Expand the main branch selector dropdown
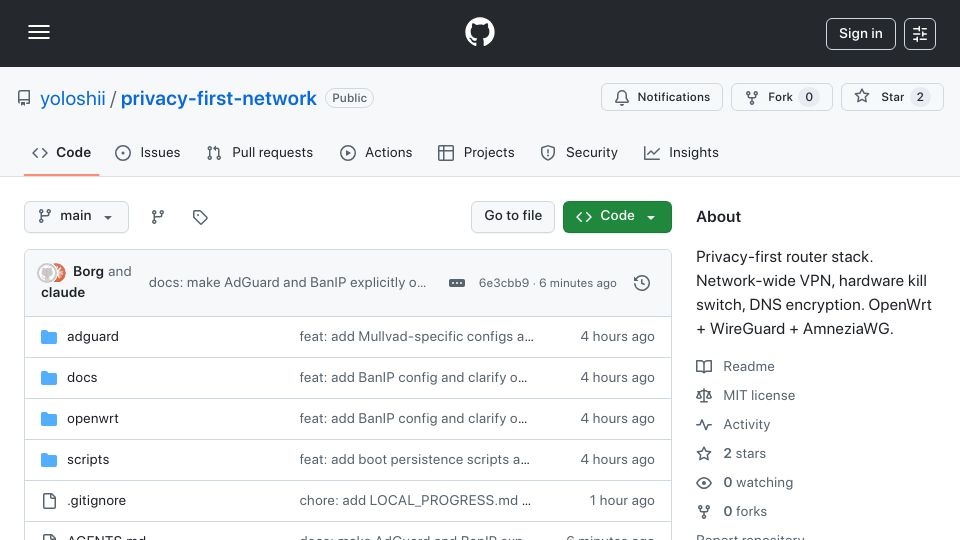 point(77,217)
